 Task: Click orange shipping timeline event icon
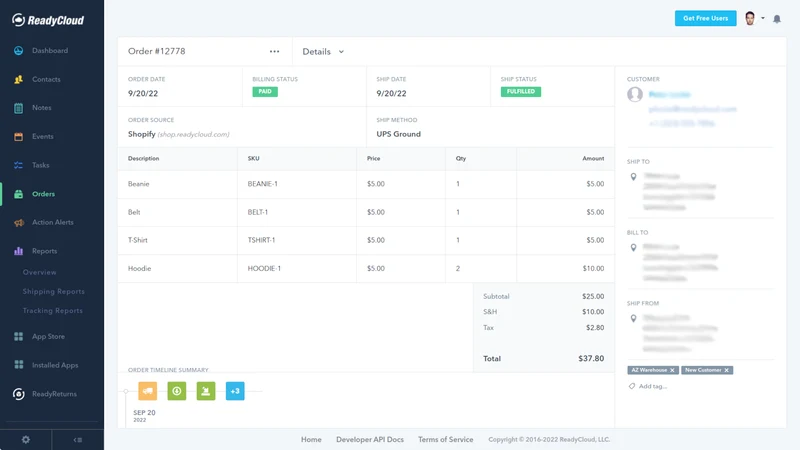pyautogui.click(x=147, y=391)
